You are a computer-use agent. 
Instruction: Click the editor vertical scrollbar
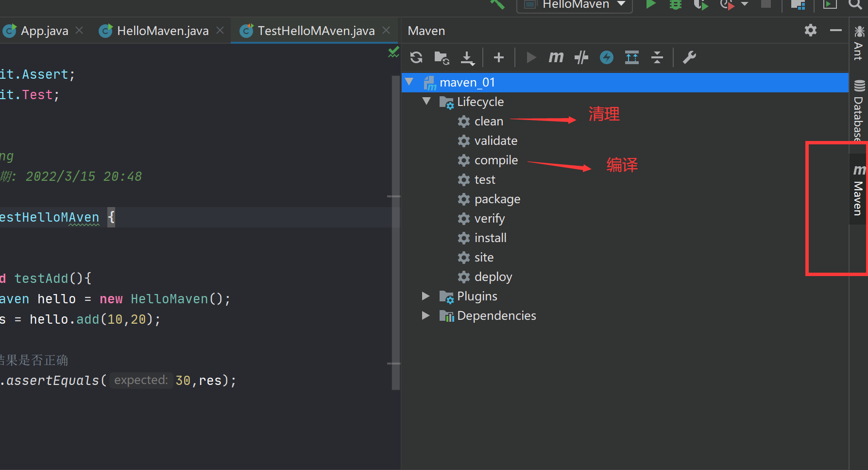click(x=395, y=232)
